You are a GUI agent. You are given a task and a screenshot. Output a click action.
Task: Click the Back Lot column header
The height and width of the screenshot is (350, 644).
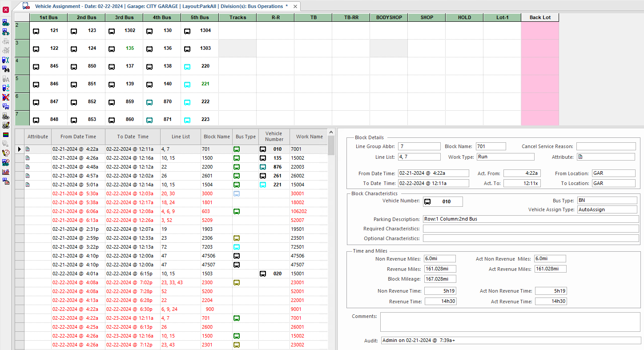[x=539, y=17]
